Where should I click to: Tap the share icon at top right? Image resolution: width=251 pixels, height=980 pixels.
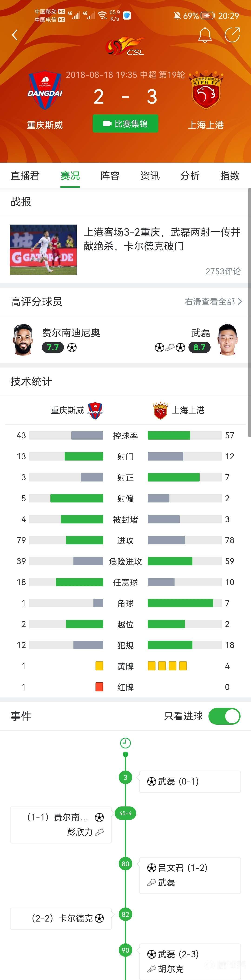click(232, 35)
